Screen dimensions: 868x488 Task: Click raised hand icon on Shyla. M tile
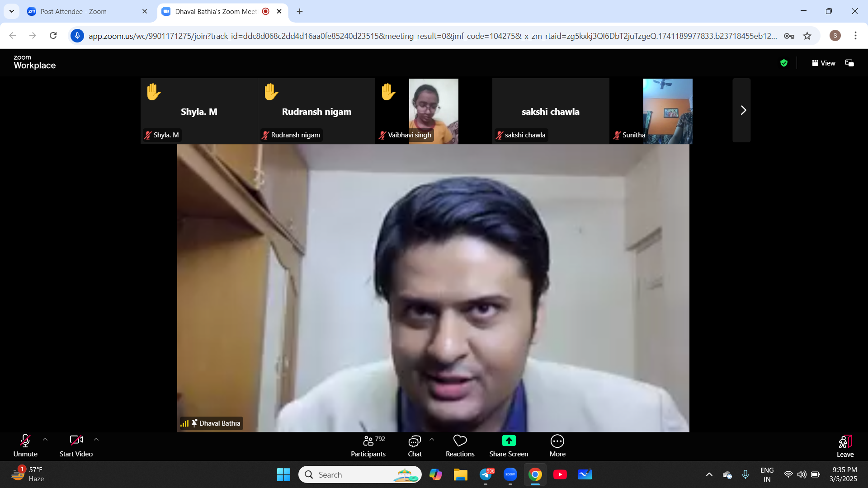coord(154,92)
